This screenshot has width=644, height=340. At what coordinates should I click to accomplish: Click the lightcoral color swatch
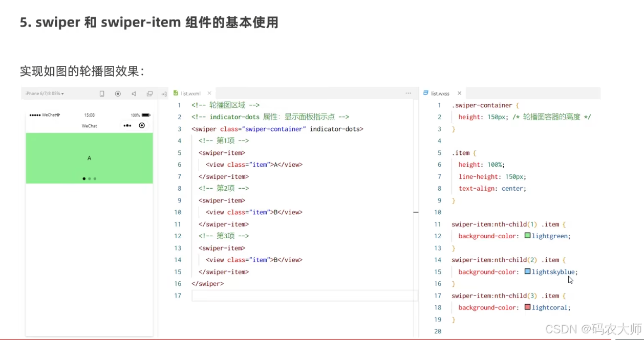(x=527, y=307)
